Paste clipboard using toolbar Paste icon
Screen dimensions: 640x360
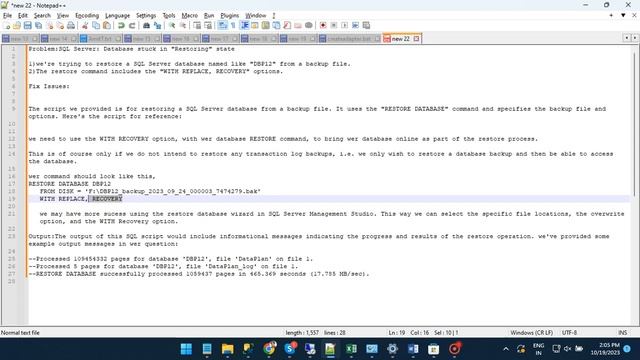coord(107,25)
